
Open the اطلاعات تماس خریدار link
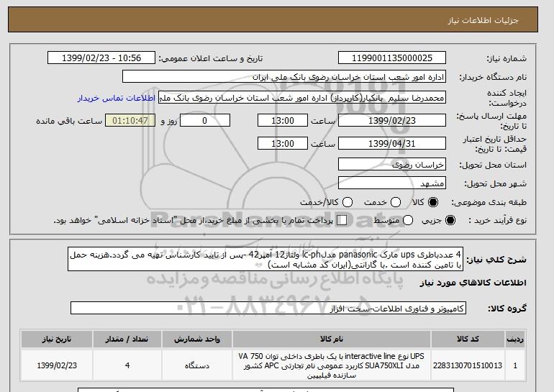pos(117,98)
